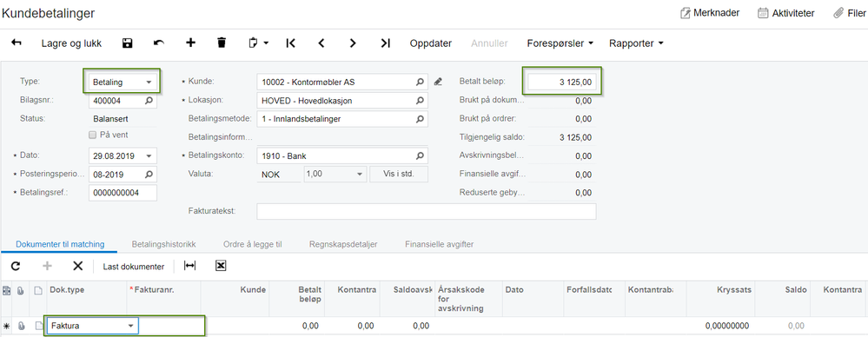The width and height of the screenshot is (868, 337).
Task: Open Aktiviteter calendar icon
Action: tap(764, 13)
